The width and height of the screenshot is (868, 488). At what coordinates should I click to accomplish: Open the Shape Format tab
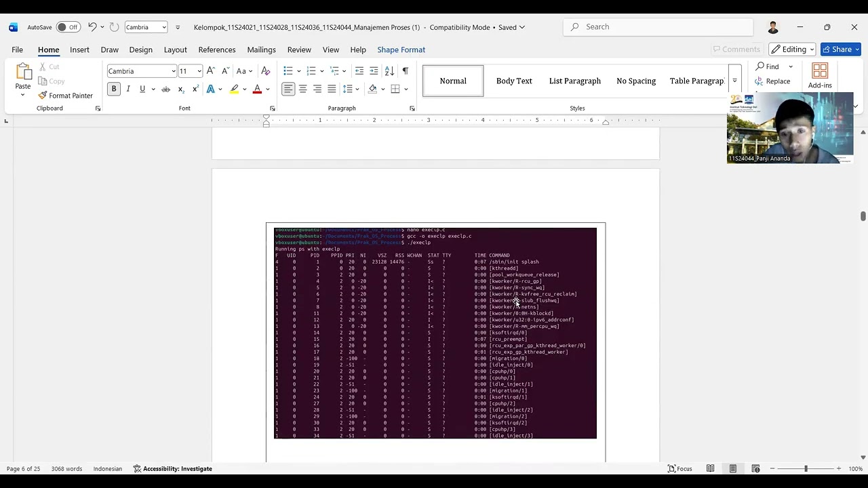(x=401, y=49)
